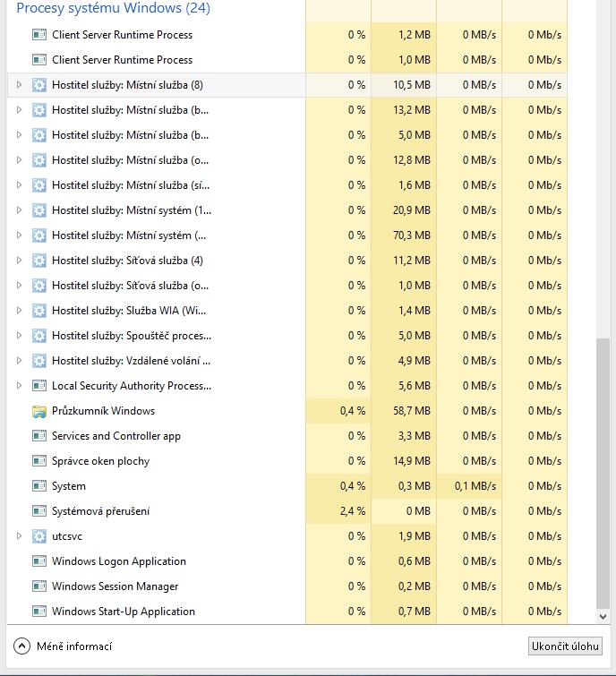Click Ukončit úlohu button
This screenshot has height=676, width=616.
[565, 646]
